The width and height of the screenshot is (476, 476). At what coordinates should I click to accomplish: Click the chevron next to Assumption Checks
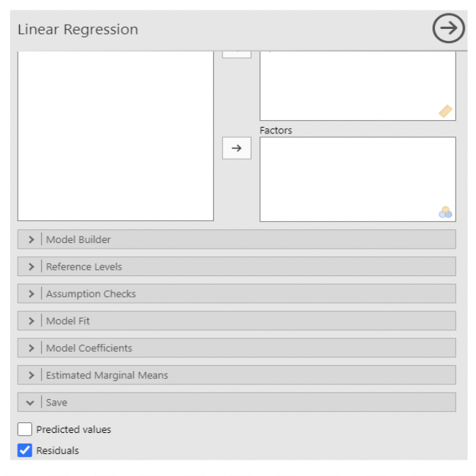(x=31, y=294)
